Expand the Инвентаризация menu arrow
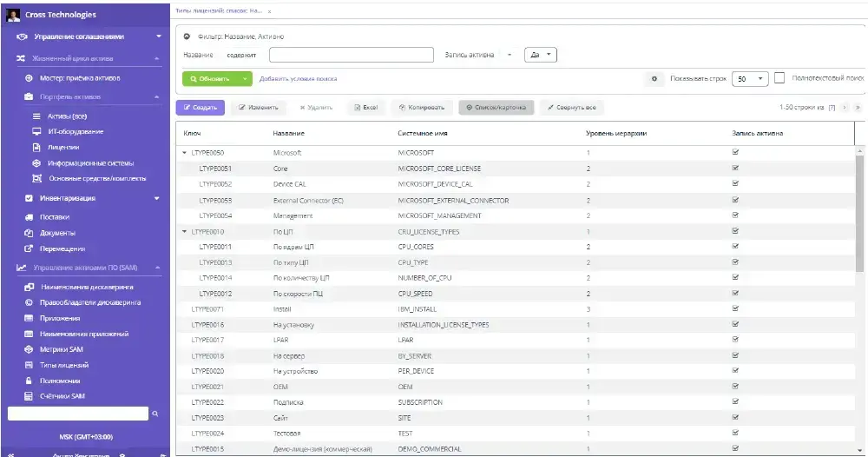The width and height of the screenshot is (868, 457). pyautogui.click(x=156, y=198)
